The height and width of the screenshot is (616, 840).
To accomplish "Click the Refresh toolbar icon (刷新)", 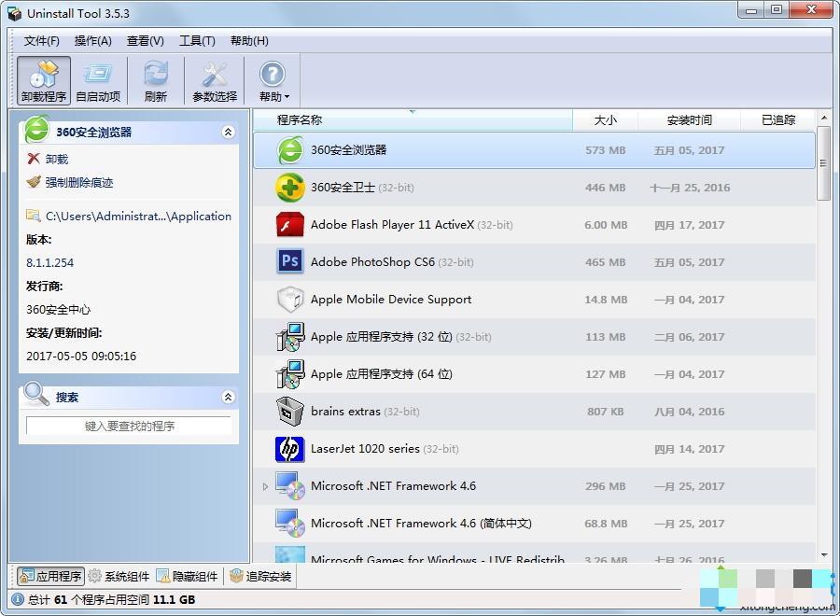I will point(156,80).
